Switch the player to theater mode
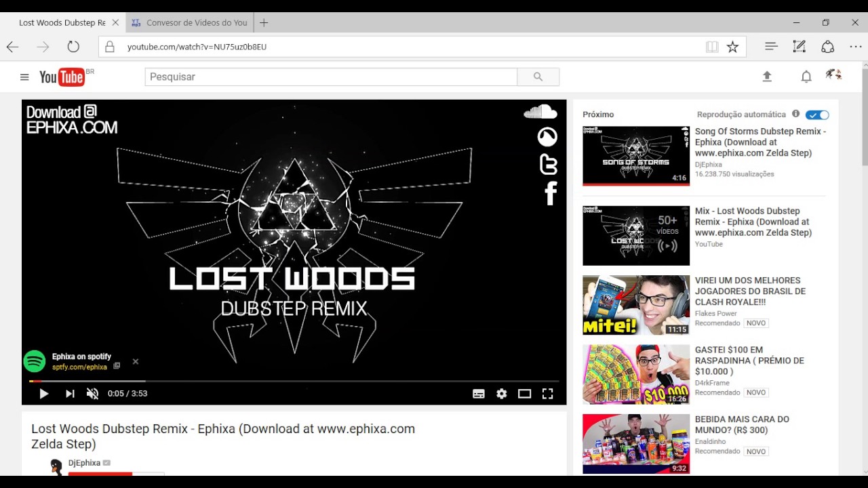This screenshot has width=868, height=488. click(524, 394)
